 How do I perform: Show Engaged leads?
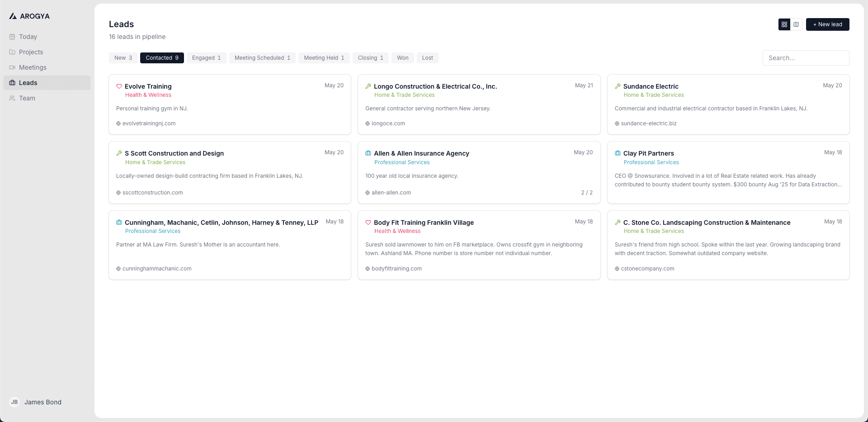206,58
